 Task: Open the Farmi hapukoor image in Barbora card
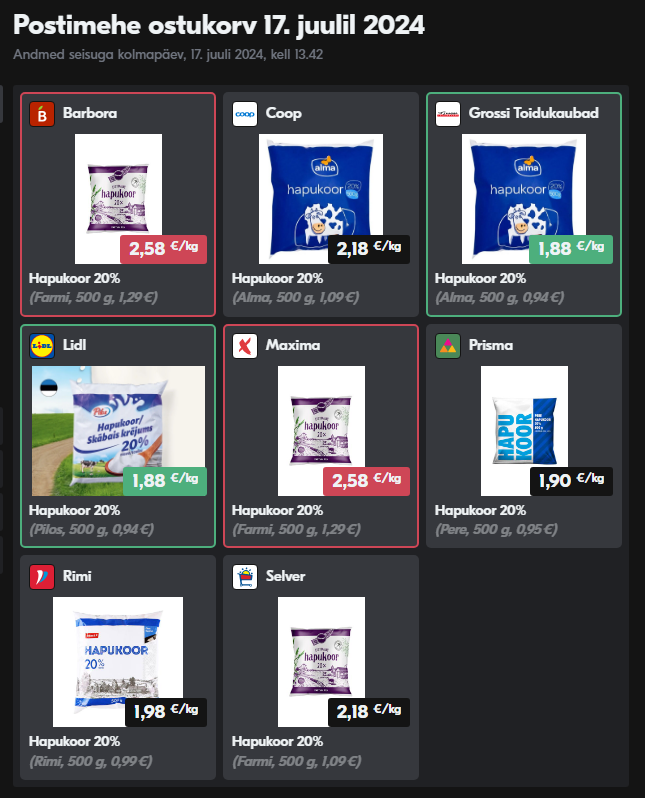tap(118, 198)
